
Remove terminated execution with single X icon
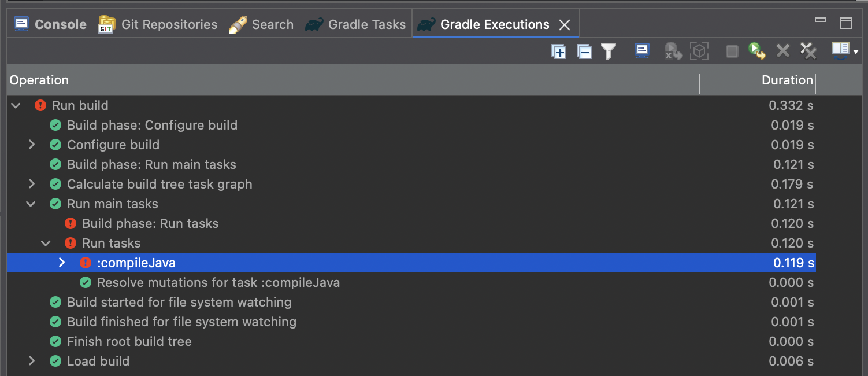click(x=782, y=51)
